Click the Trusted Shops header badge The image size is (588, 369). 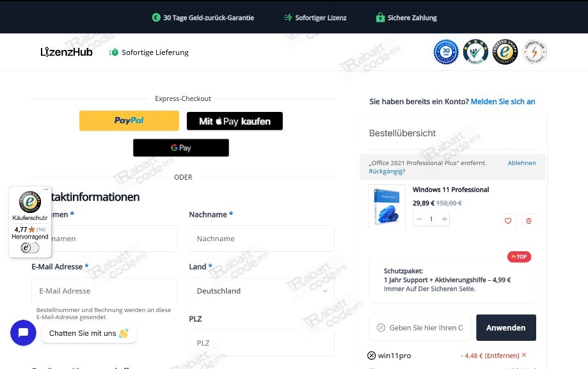click(505, 52)
